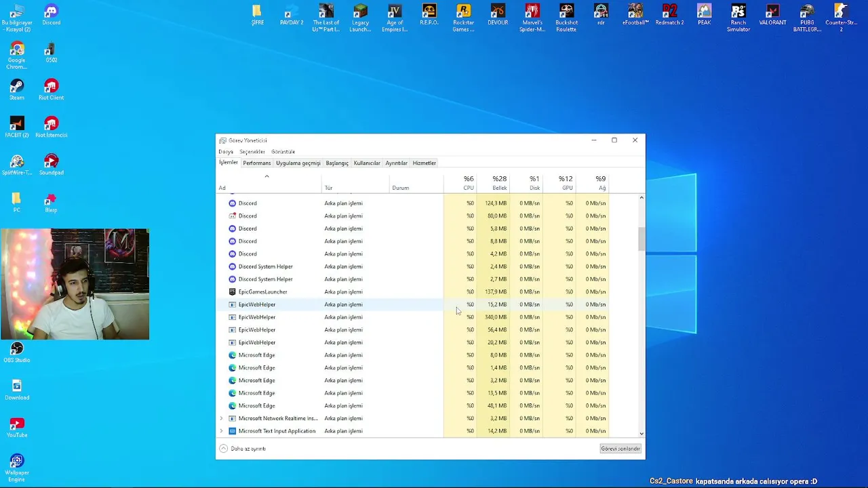Open the Görüntüle menu
Screen dimensions: 868x488
[x=283, y=152]
